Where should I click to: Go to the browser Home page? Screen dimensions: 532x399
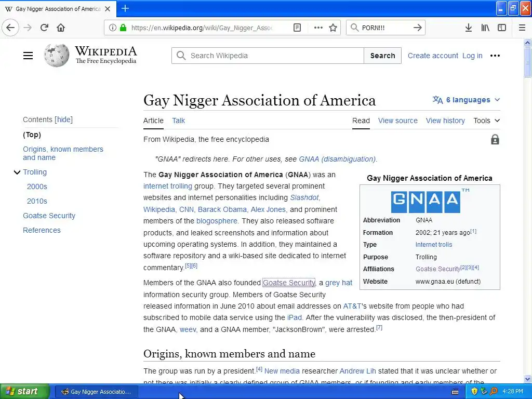[61, 28]
